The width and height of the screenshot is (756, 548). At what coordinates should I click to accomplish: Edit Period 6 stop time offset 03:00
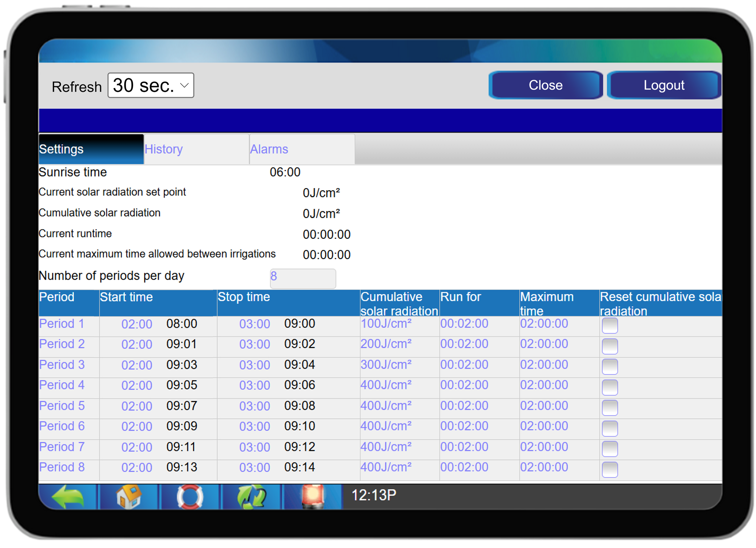[255, 426]
